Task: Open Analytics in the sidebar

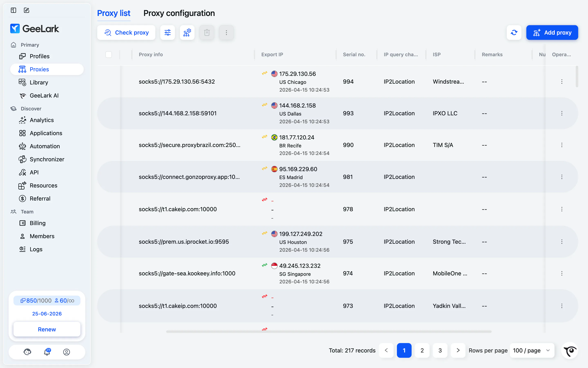Action: click(47, 120)
